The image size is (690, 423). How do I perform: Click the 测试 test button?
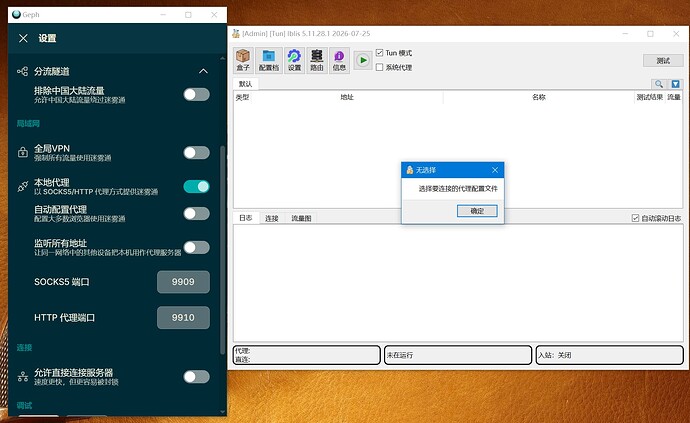coord(663,60)
